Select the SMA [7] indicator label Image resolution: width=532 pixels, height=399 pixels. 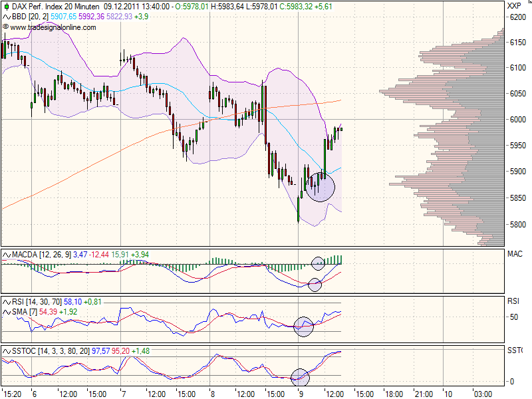[25, 311]
